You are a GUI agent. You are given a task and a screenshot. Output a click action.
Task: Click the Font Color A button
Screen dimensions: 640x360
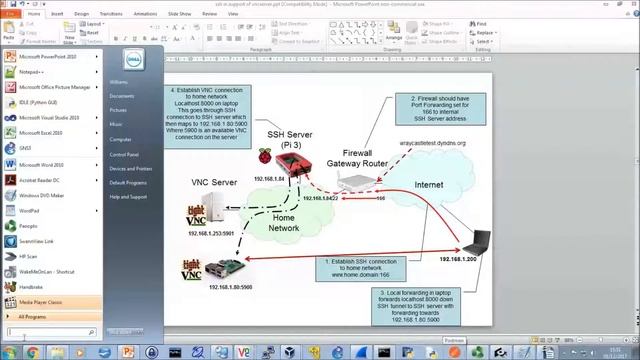pos(193,39)
